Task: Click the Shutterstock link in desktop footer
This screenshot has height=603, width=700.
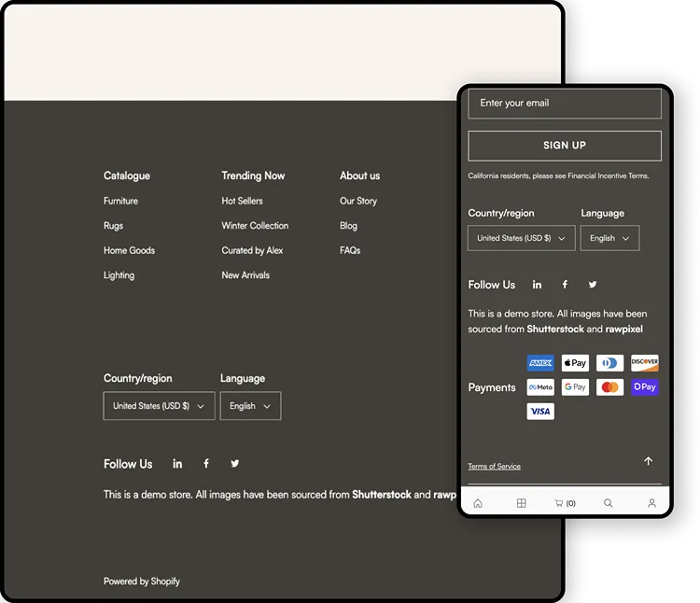Action: click(x=382, y=495)
